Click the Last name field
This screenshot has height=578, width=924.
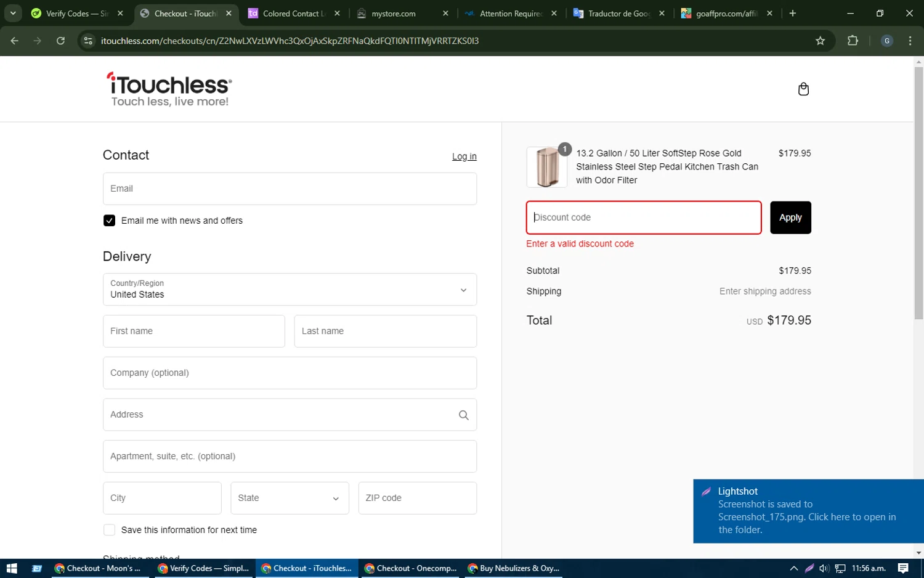coord(385,331)
